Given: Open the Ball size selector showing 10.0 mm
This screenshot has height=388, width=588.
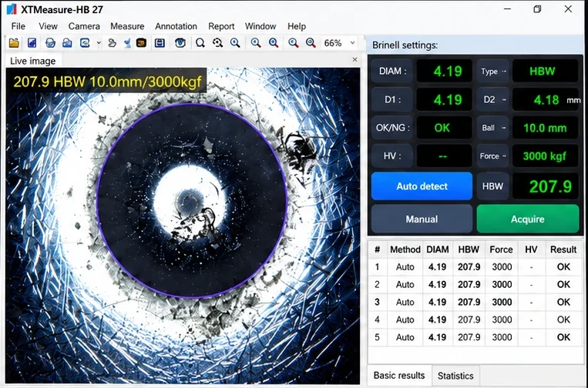Looking at the screenshot, I should pos(545,128).
